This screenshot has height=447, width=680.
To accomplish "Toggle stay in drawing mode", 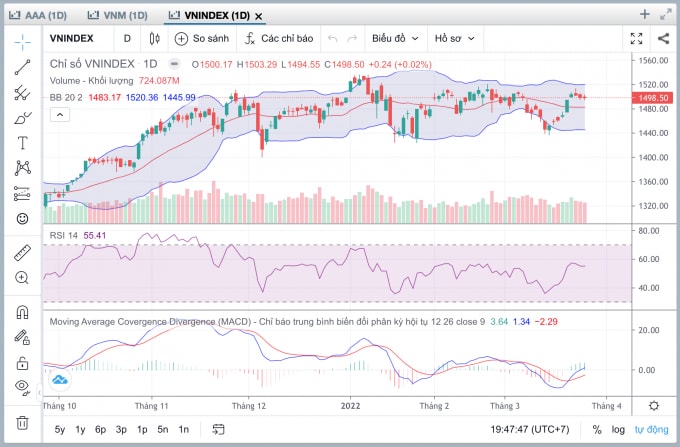I will pos(22,337).
